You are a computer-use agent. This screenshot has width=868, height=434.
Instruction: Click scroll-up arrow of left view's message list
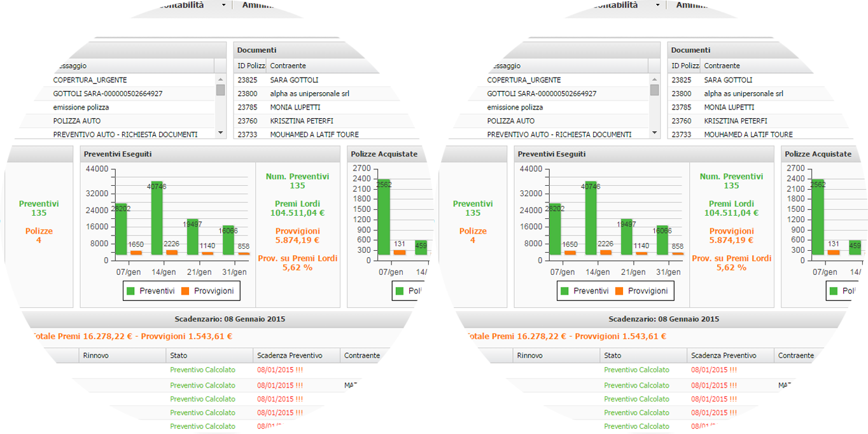pyautogui.click(x=220, y=78)
